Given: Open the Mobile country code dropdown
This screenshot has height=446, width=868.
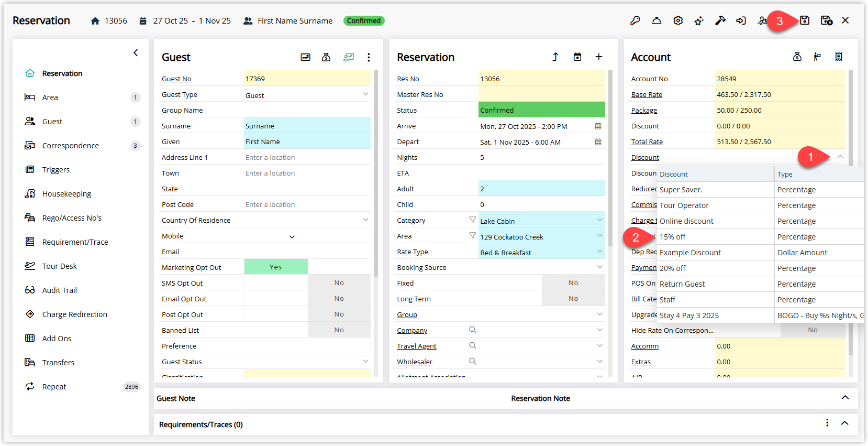Looking at the screenshot, I should 292,237.
